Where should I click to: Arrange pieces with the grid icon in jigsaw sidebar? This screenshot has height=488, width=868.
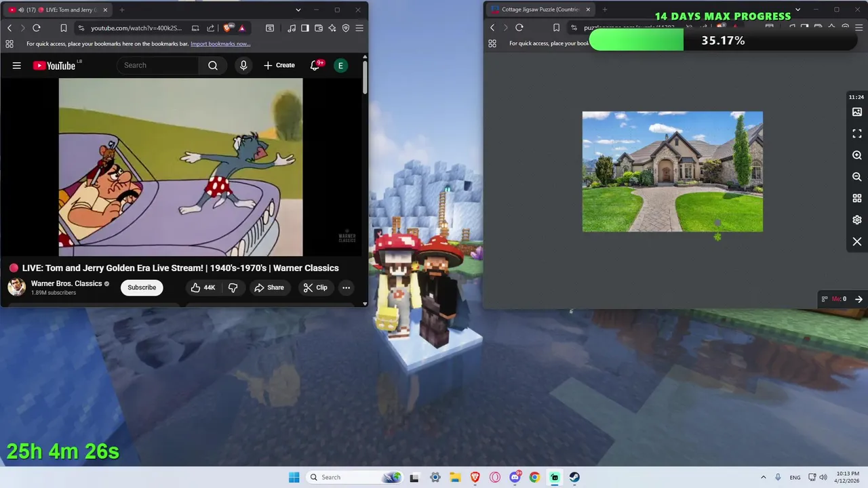click(x=857, y=199)
